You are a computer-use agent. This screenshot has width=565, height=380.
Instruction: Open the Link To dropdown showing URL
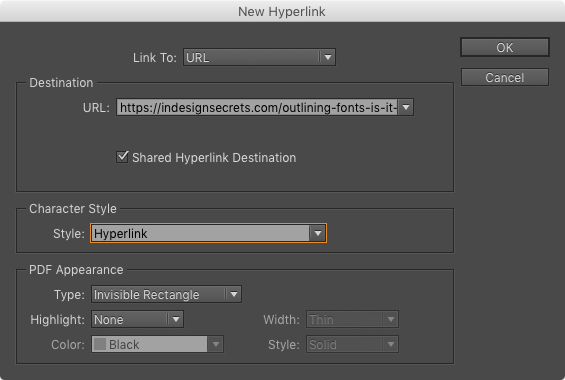(x=259, y=57)
